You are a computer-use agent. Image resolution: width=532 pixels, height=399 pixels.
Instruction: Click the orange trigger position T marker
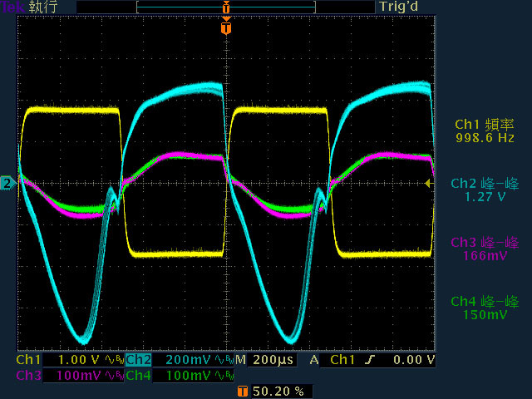point(226,27)
